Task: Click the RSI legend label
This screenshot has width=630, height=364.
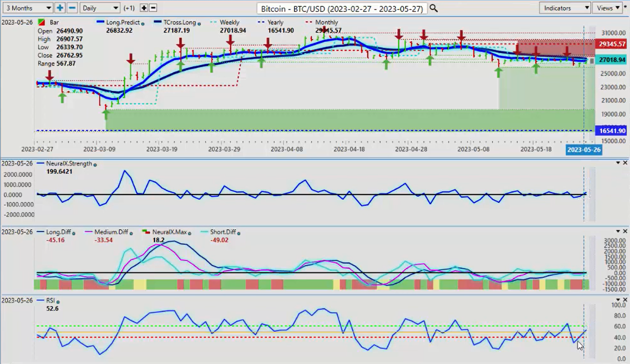Action: click(50, 301)
